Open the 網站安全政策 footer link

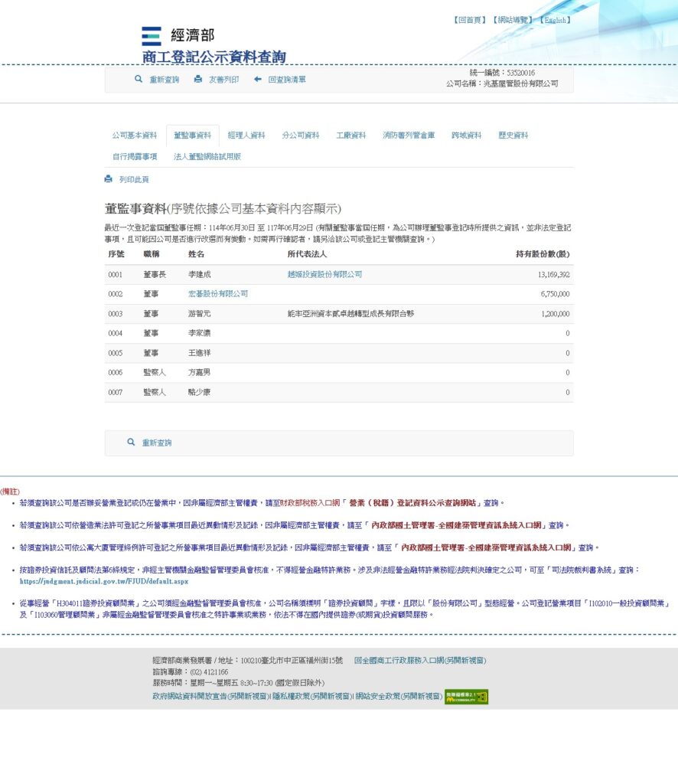point(399,696)
